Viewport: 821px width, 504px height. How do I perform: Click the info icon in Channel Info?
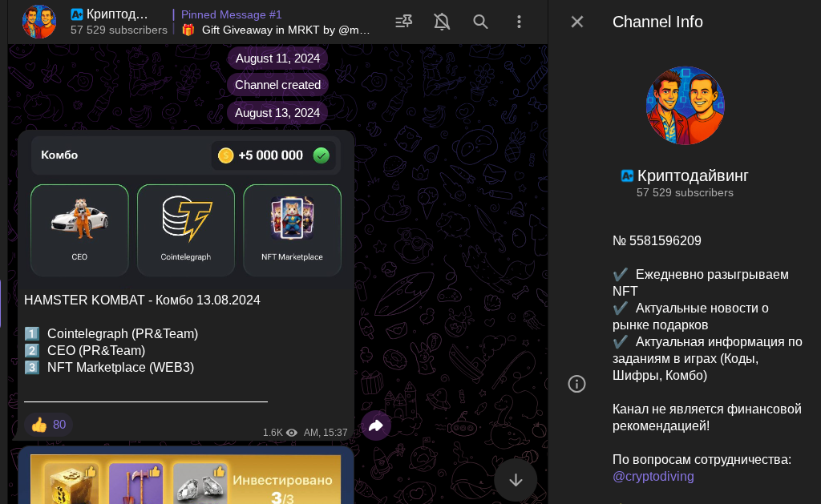[x=576, y=384]
